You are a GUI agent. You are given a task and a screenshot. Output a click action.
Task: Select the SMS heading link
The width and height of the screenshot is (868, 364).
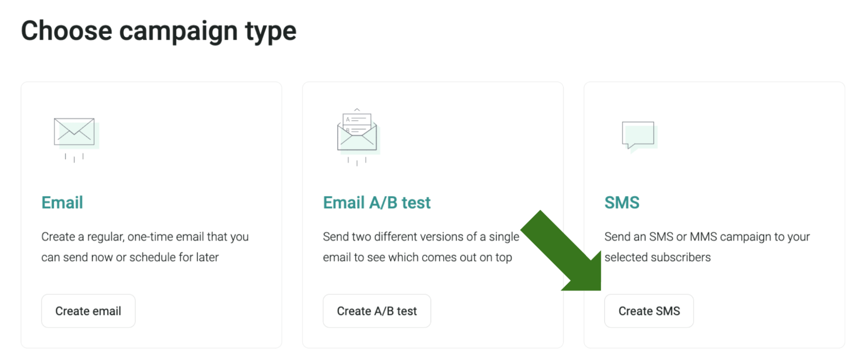pyautogui.click(x=622, y=202)
